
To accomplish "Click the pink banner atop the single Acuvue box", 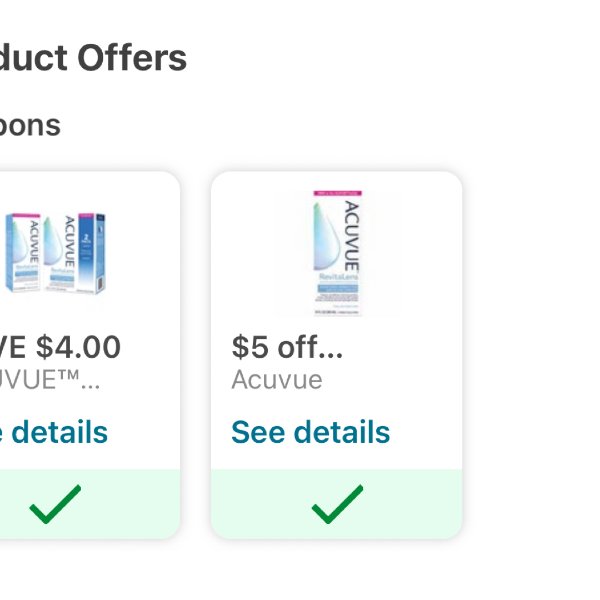I will 338,193.
